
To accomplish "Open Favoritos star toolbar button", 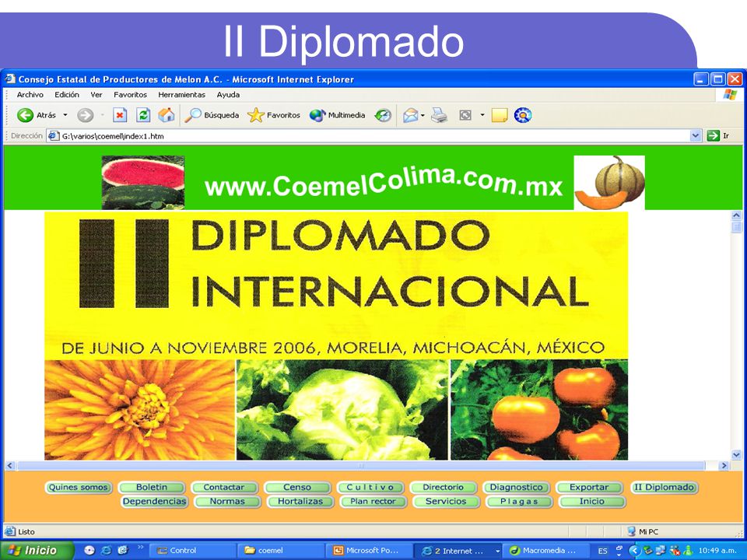I will point(274,115).
